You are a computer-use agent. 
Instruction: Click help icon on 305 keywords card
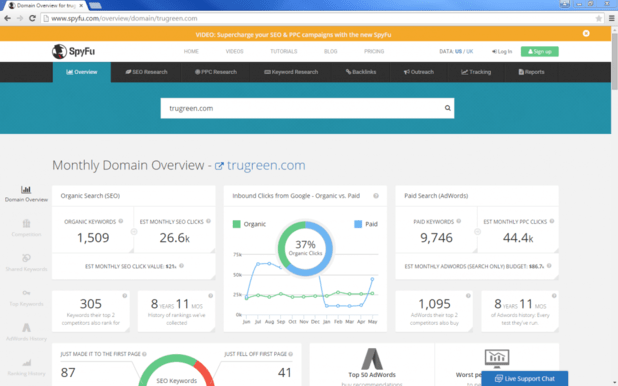point(125,296)
